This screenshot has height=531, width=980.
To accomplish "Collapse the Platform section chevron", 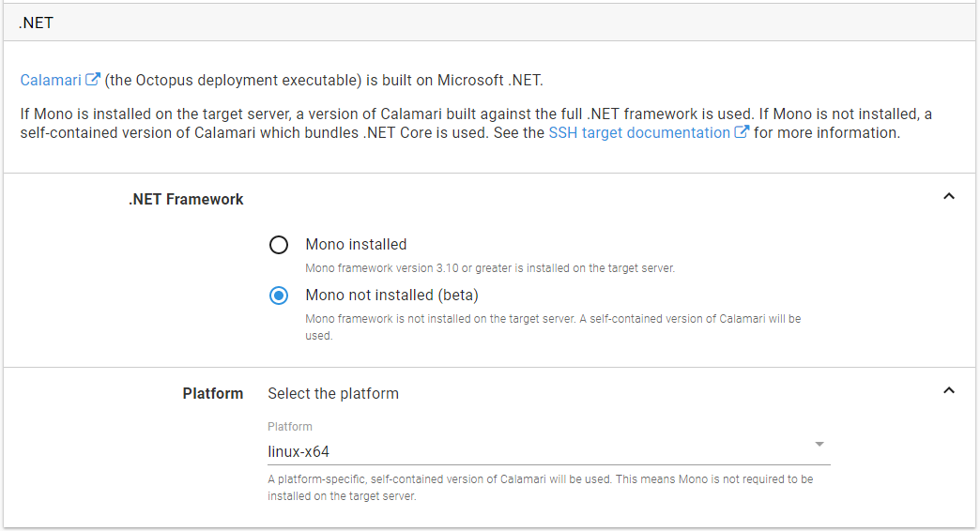I will tap(948, 390).
